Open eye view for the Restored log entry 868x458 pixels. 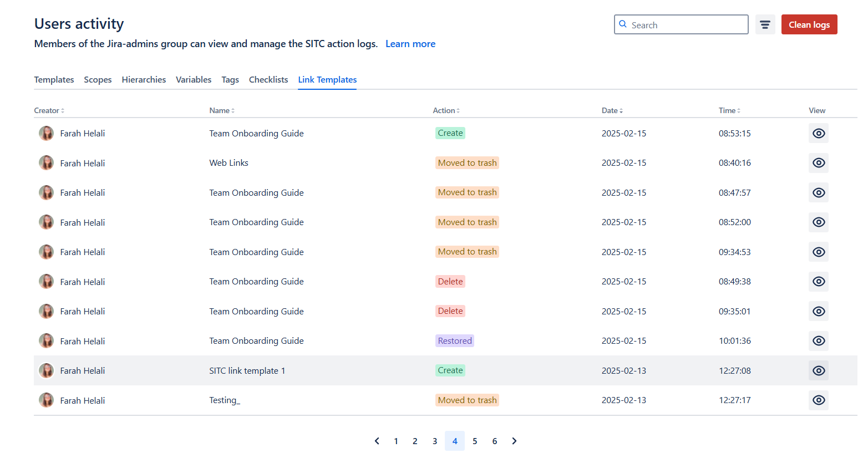[818, 341]
